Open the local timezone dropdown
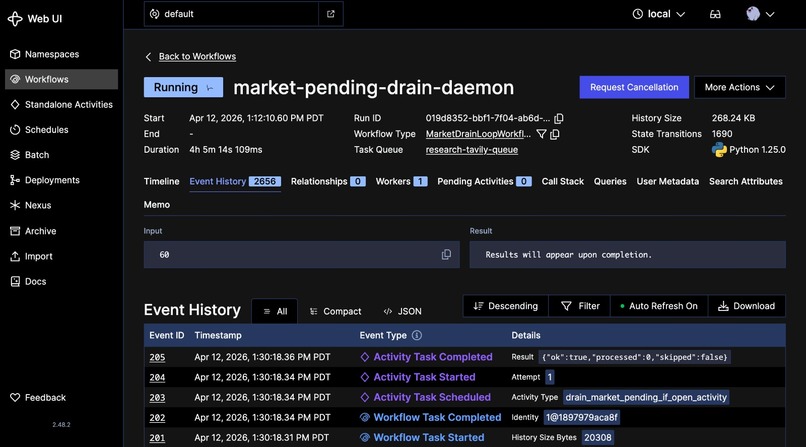 point(658,14)
